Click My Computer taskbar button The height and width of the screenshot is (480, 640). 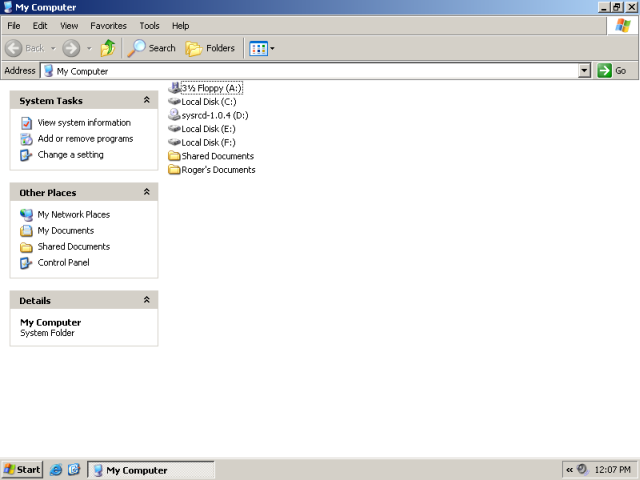click(x=151, y=470)
